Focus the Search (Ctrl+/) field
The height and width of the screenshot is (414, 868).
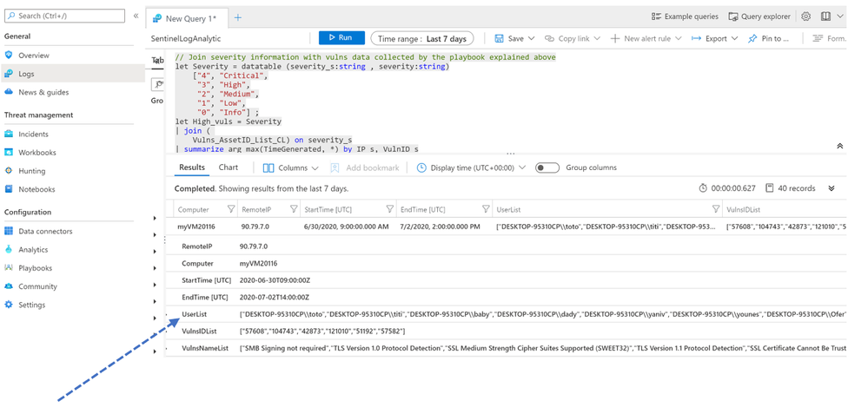(65, 16)
